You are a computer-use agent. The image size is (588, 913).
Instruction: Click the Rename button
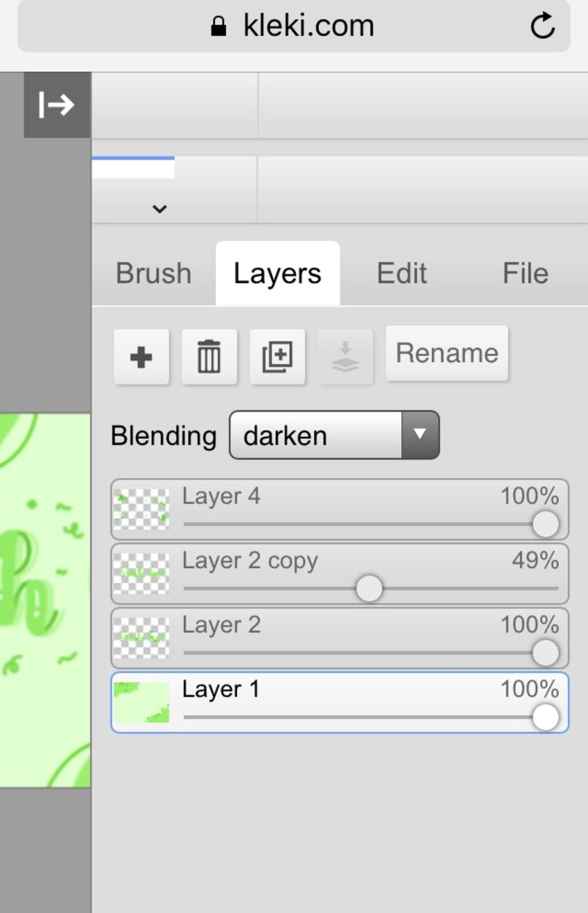pyautogui.click(x=447, y=353)
